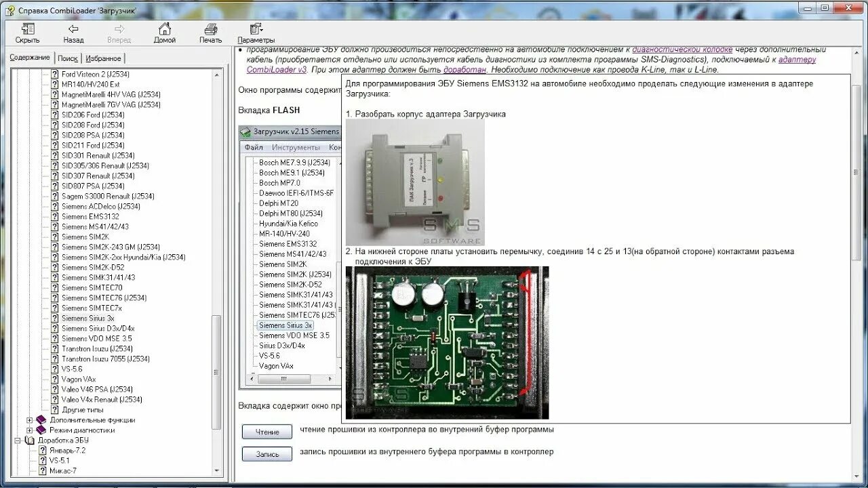The image size is (868, 488).
Task: Switch to the Содержание tab
Action: click(29, 58)
